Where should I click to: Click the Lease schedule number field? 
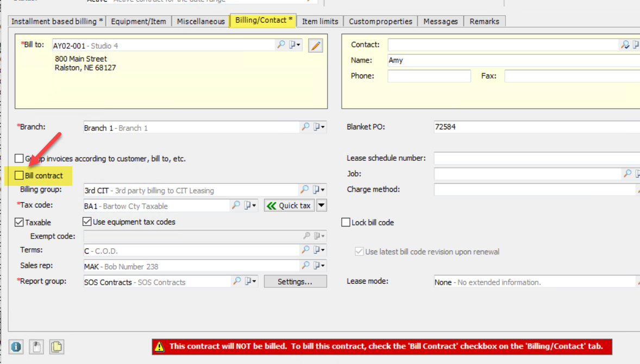pos(537,158)
